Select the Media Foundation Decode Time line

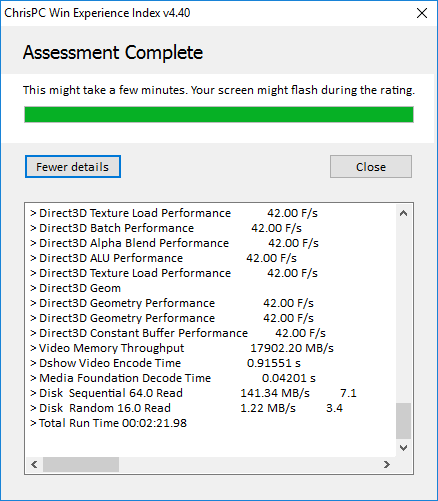[x=173, y=378]
